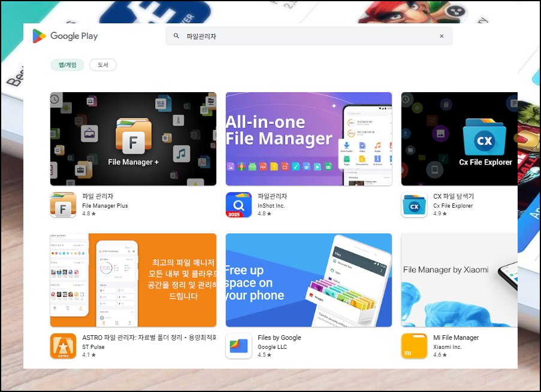Click the ASTRO app icon
The width and height of the screenshot is (541, 392).
coord(63,346)
